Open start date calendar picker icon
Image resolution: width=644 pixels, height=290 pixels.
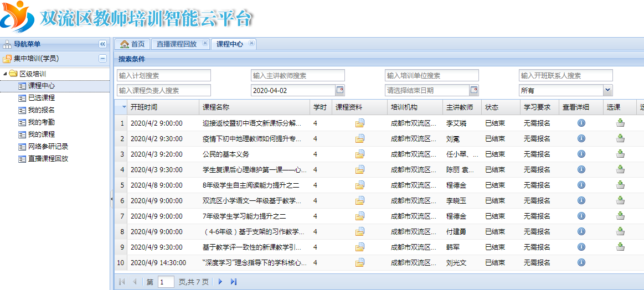tap(340, 90)
